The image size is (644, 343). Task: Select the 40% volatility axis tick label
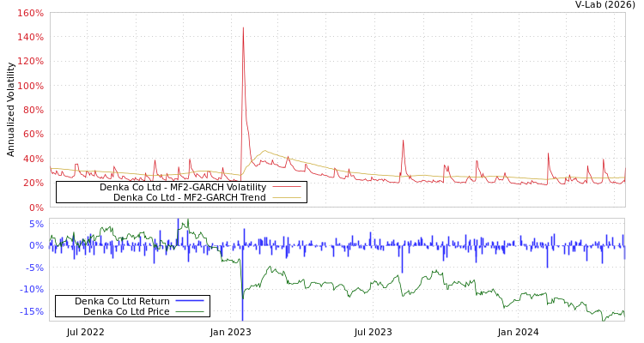click(x=33, y=159)
